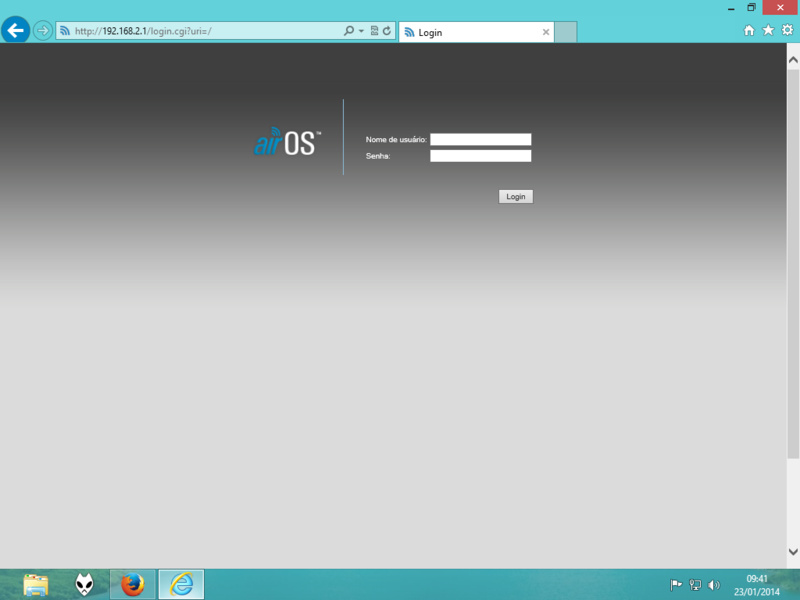Click the Login button

[516, 196]
